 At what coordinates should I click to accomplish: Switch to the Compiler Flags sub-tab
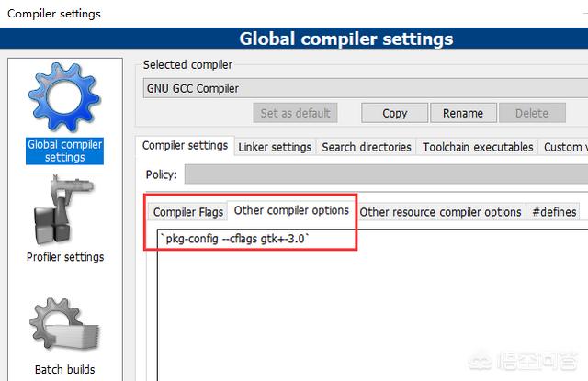[187, 212]
